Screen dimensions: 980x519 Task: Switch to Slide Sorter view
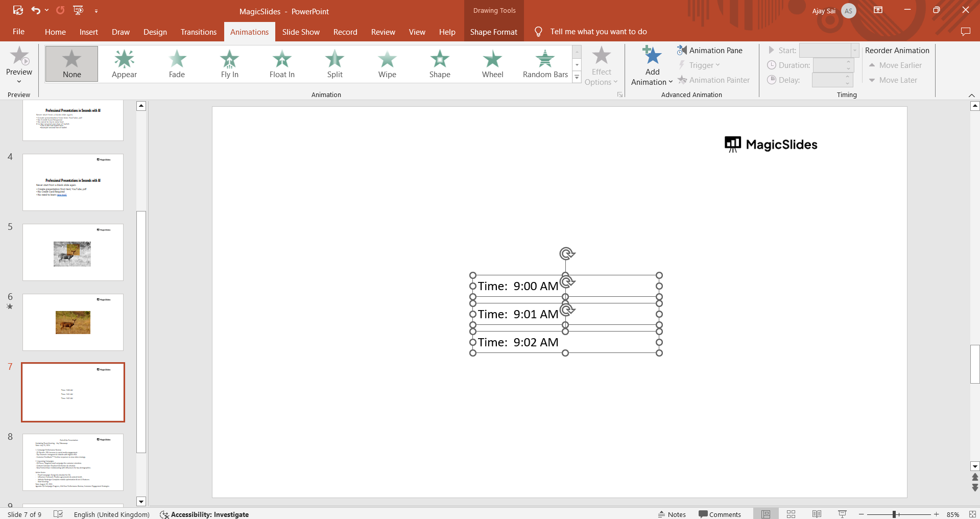tap(791, 514)
